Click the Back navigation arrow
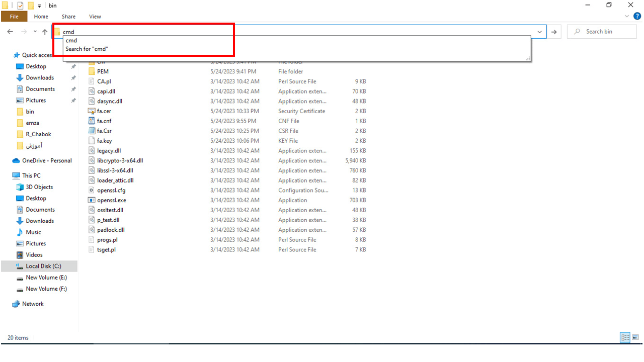The height and width of the screenshot is (362, 644). [x=10, y=32]
